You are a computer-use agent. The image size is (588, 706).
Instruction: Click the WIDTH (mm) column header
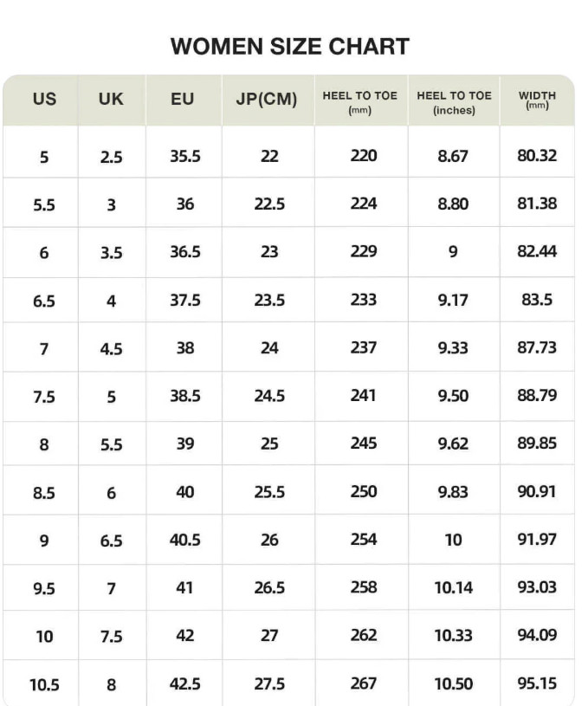pyautogui.click(x=537, y=100)
